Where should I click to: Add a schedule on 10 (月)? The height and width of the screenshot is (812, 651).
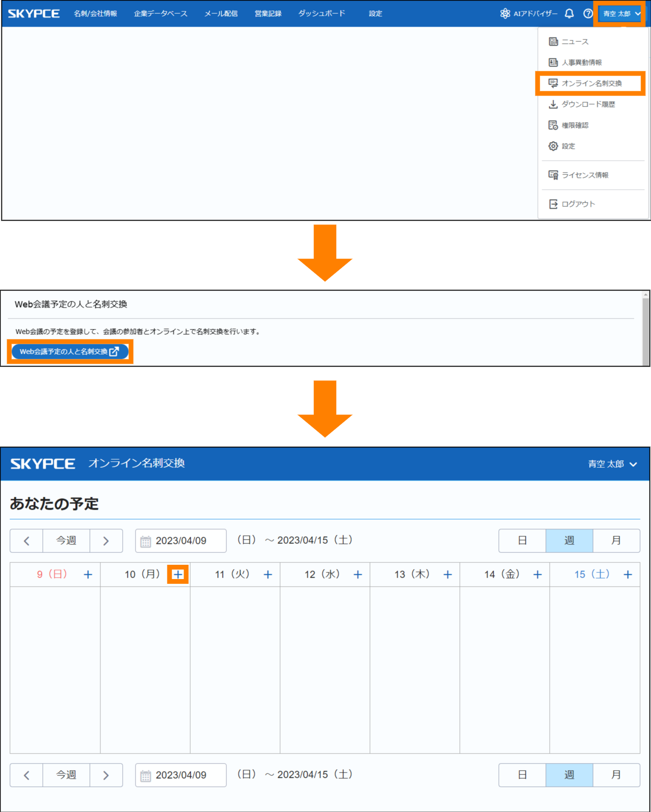pyautogui.click(x=178, y=574)
